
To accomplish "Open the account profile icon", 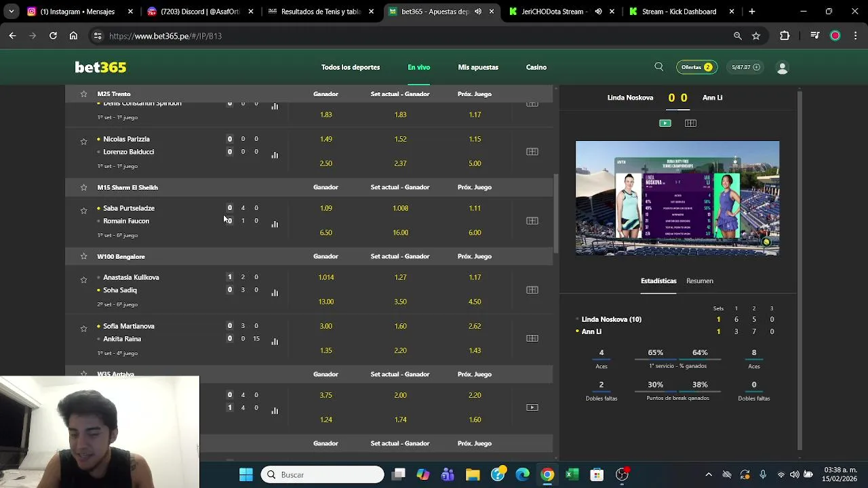I will click(x=782, y=68).
